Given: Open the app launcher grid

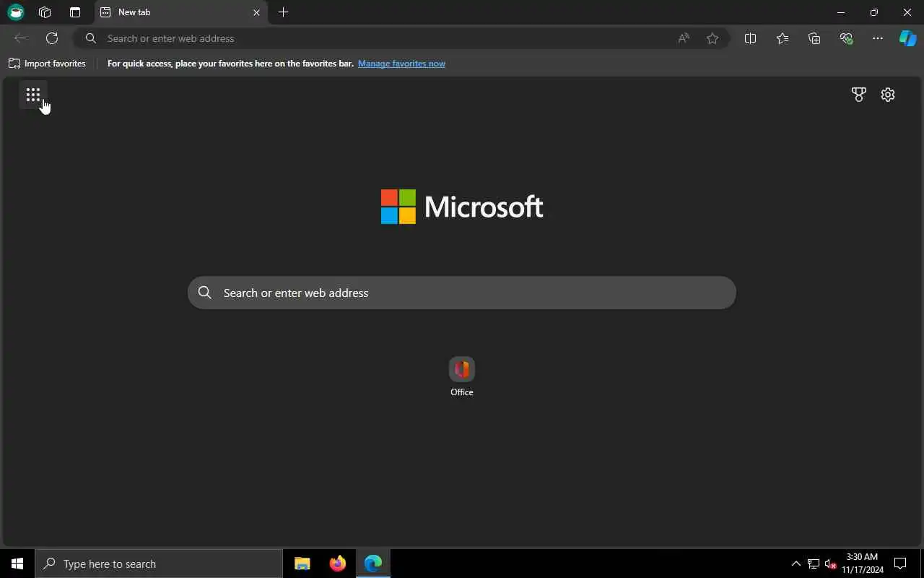Looking at the screenshot, I should click(33, 95).
